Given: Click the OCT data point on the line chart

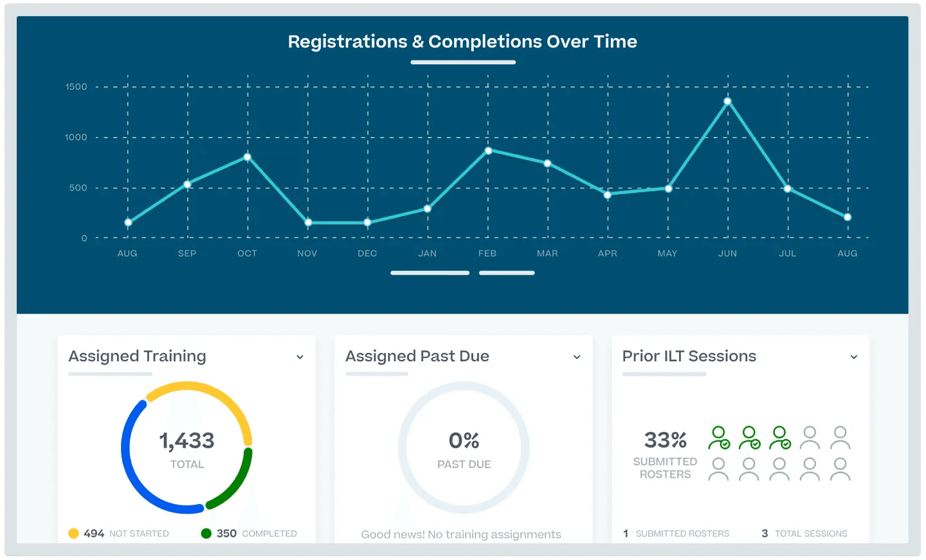Looking at the screenshot, I should click(247, 157).
